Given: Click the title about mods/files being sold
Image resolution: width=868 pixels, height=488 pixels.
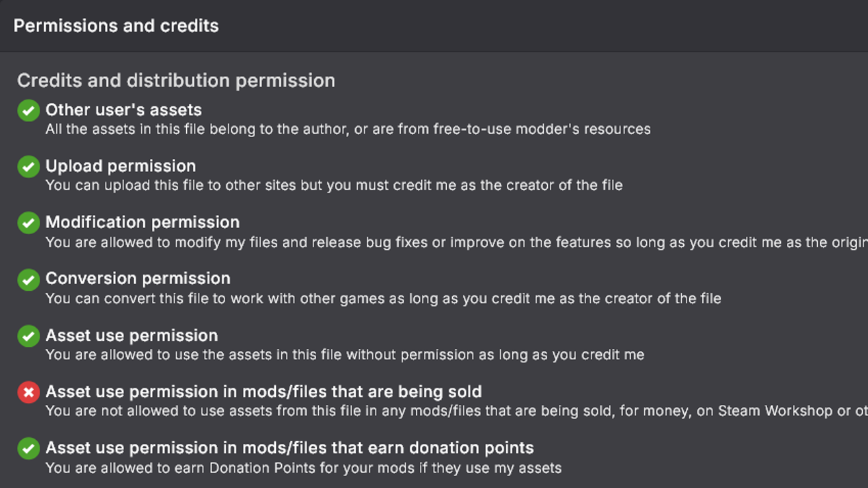Looking at the screenshot, I should click(263, 392).
